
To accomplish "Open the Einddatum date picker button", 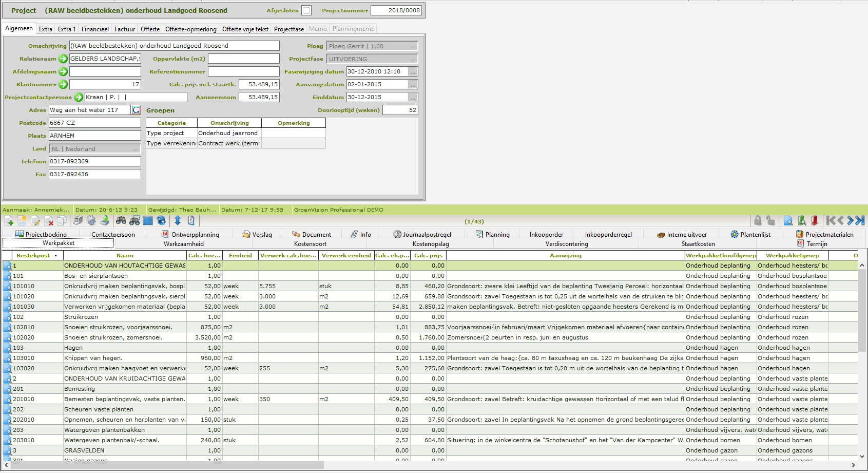I will tap(413, 97).
